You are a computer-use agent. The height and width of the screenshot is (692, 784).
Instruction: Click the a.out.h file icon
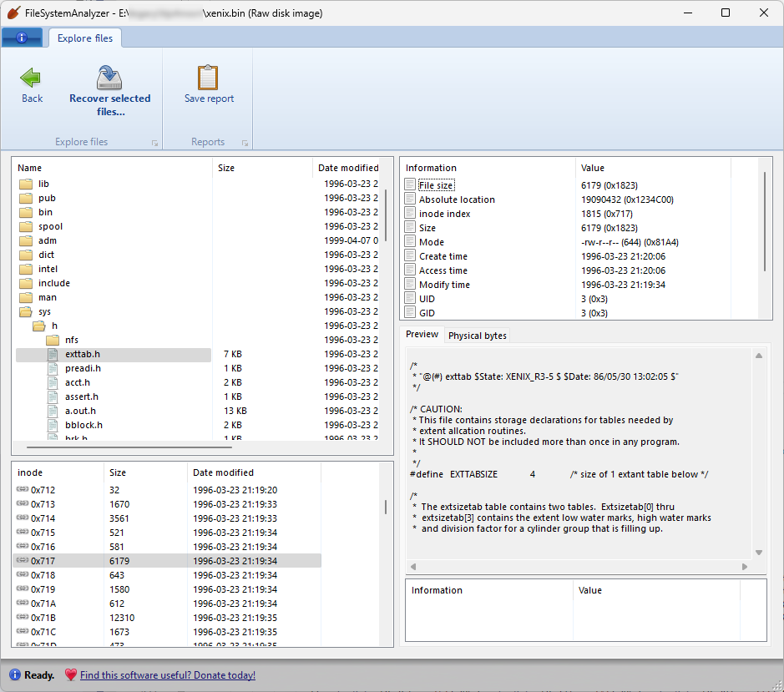53,411
